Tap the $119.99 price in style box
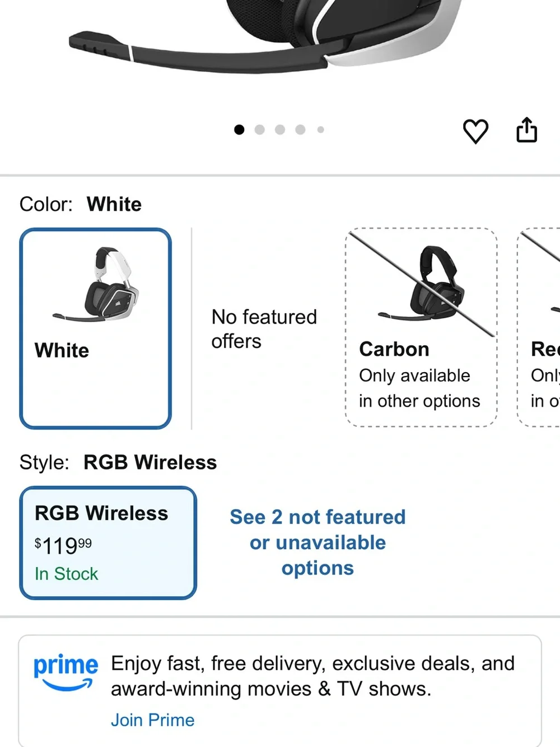 [x=63, y=545]
